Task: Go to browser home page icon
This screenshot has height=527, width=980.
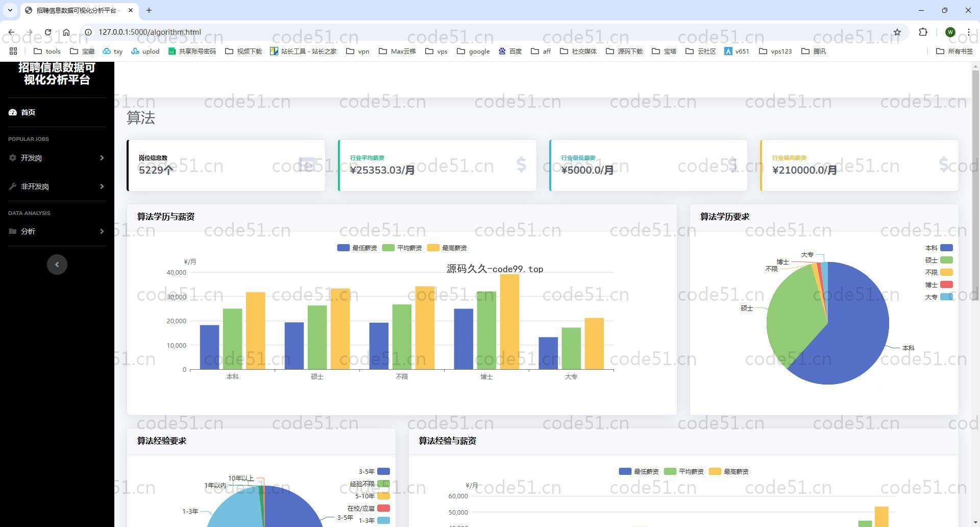Action: (x=66, y=32)
